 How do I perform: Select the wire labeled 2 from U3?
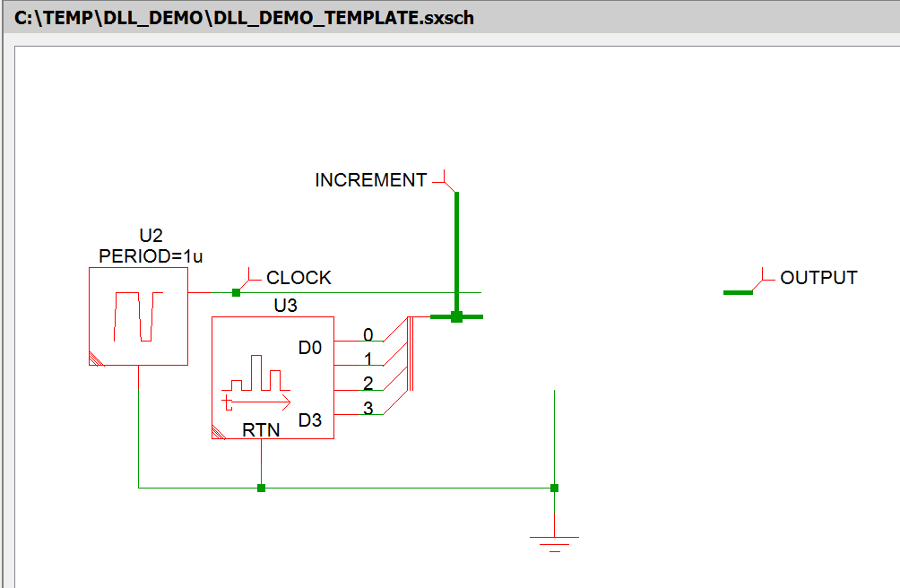click(x=359, y=391)
